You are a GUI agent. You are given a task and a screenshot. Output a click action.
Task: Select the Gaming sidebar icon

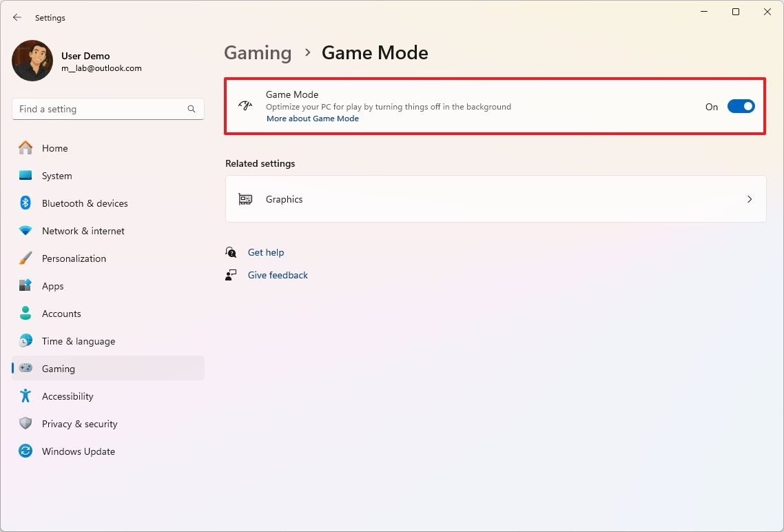tap(25, 369)
